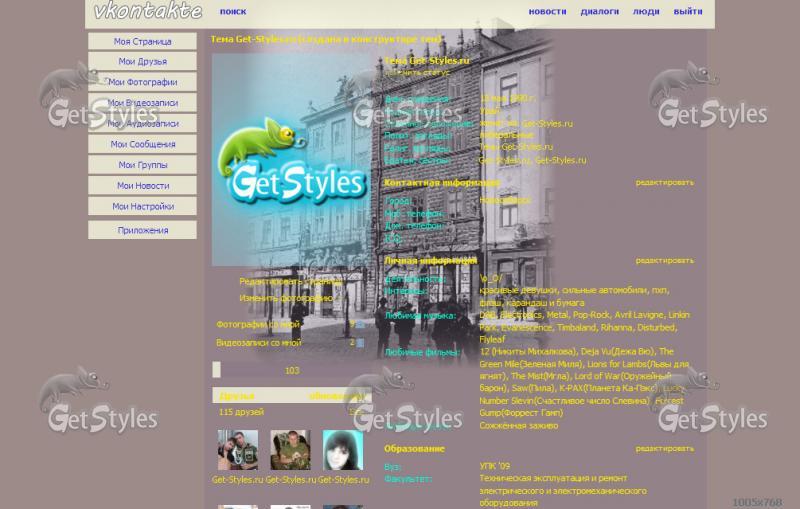The width and height of the screenshot is (800, 509).
Task: Open Мои Аудиозаписи in the sidebar
Action: coord(142,123)
